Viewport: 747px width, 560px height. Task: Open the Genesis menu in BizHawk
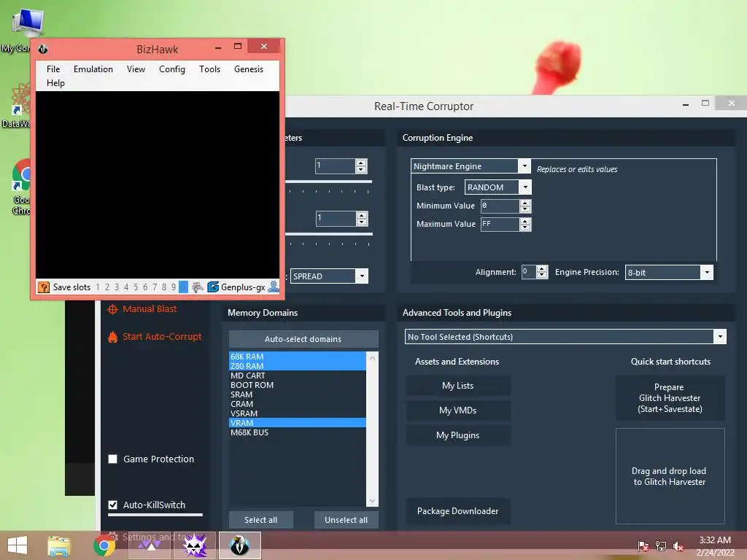[249, 69]
